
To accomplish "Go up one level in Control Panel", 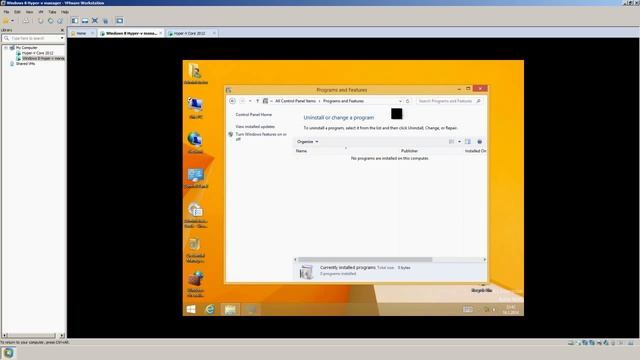I will click(x=258, y=101).
